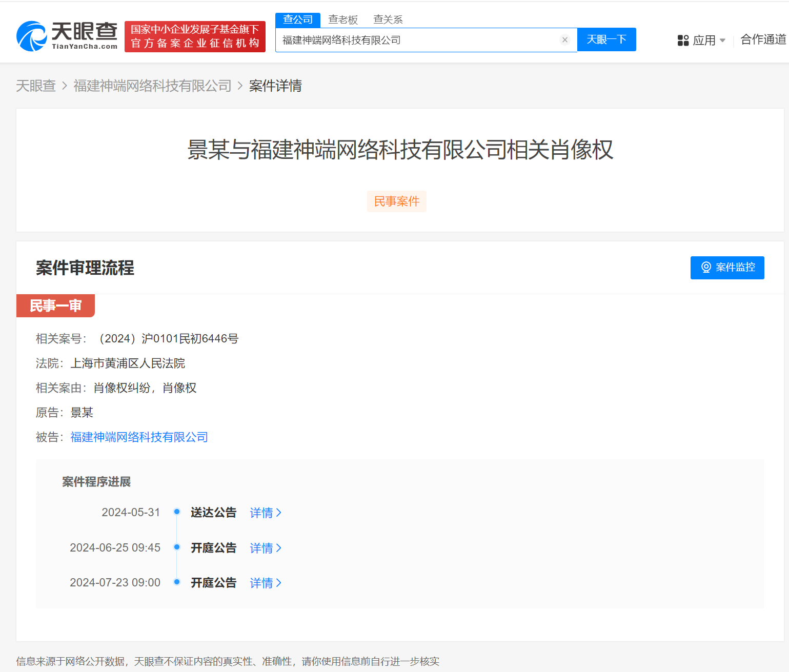Click the chevron next to 开庭公告 详情
The image size is (789, 672).
click(x=279, y=547)
